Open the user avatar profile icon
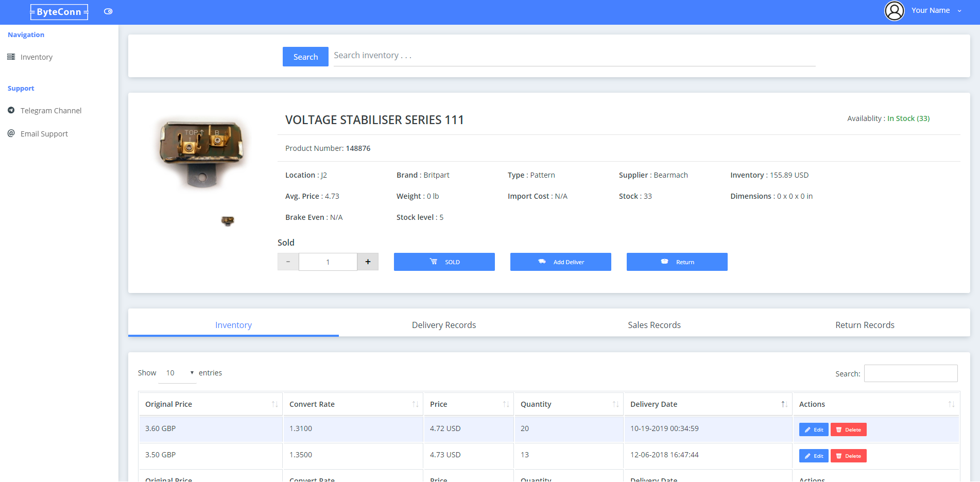The height and width of the screenshot is (482, 980). pos(895,11)
